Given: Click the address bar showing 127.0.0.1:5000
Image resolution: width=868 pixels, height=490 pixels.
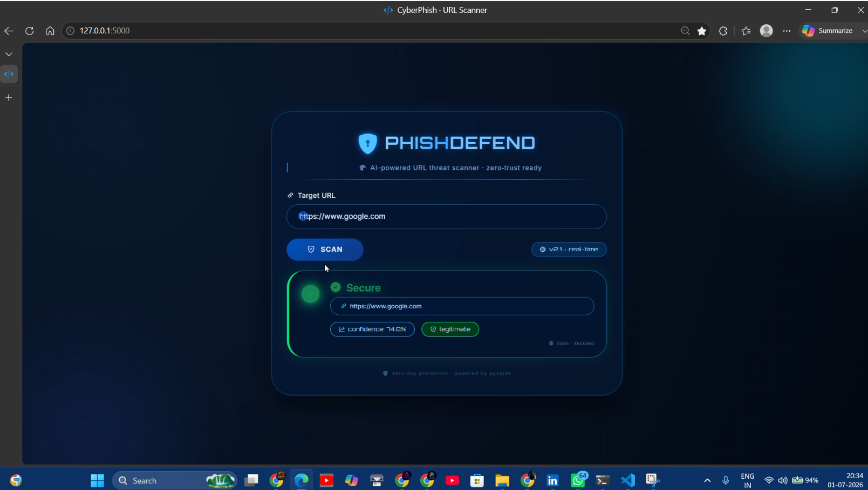Looking at the screenshot, I should click(x=105, y=31).
